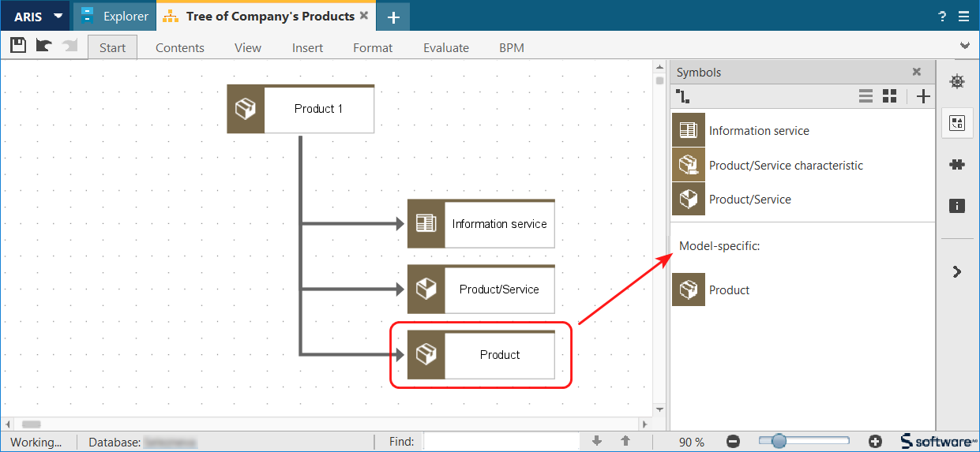Click the Save icon in toolbar
This screenshot has width=980, height=452.
(17, 46)
